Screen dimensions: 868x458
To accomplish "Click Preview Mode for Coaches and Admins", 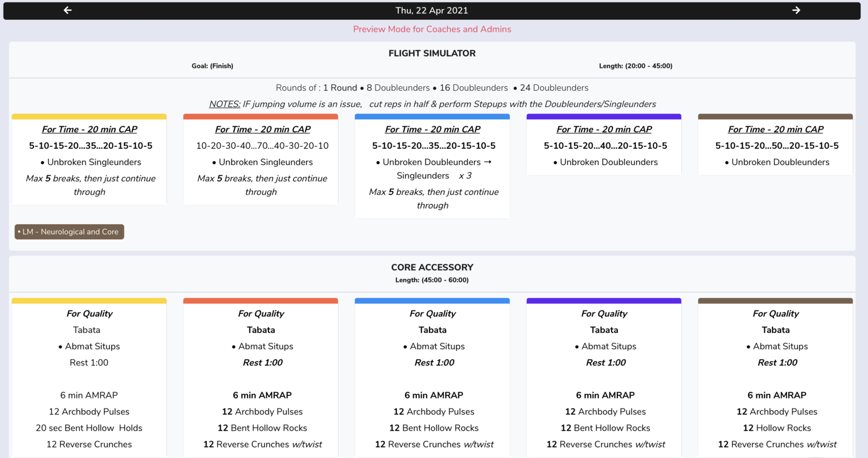I will click(x=432, y=29).
